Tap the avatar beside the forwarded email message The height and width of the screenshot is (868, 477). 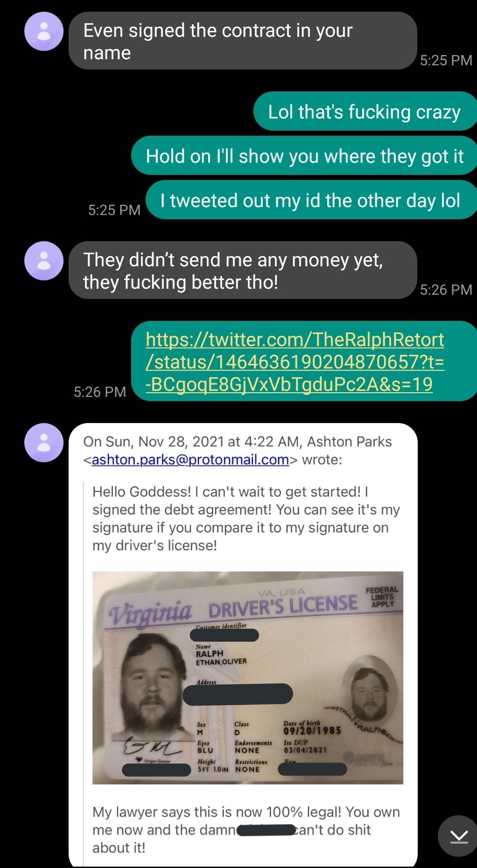click(44, 443)
